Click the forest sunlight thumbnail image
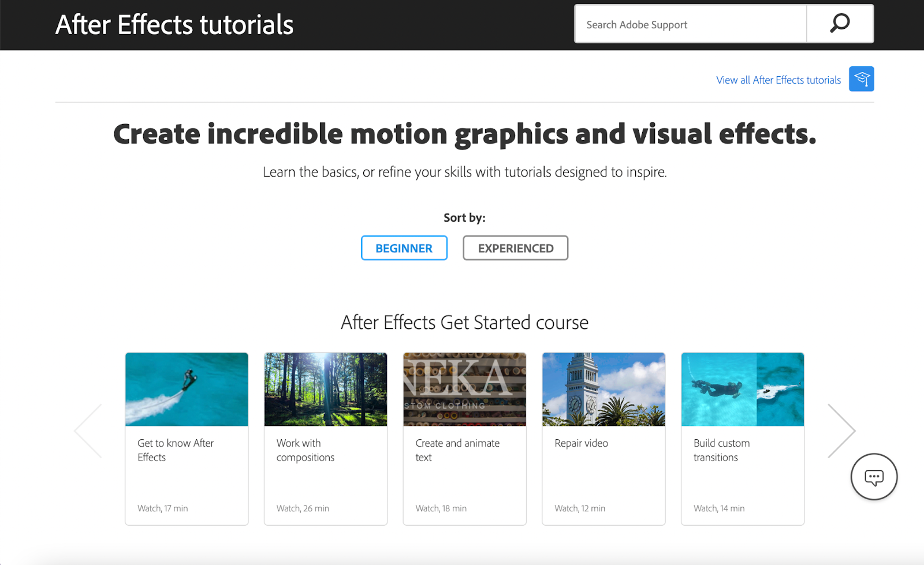This screenshot has height=565, width=924. click(x=325, y=389)
